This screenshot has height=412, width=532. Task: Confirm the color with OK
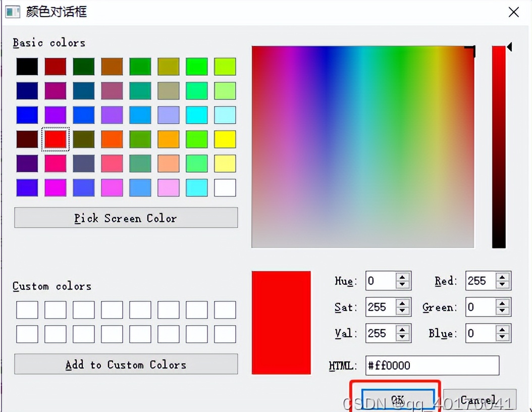397,399
